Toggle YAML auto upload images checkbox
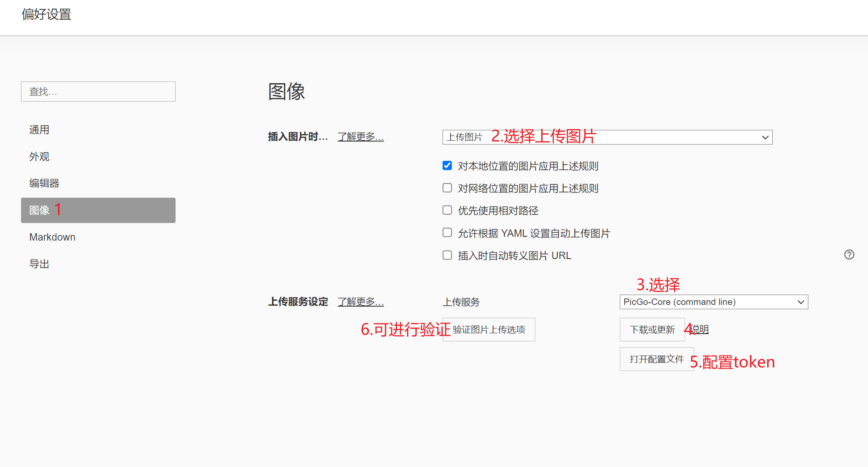The image size is (868, 467). tap(447, 232)
